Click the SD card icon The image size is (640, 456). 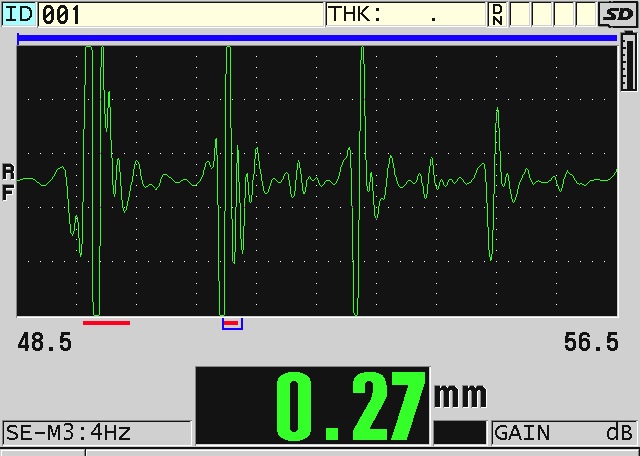(x=618, y=14)
